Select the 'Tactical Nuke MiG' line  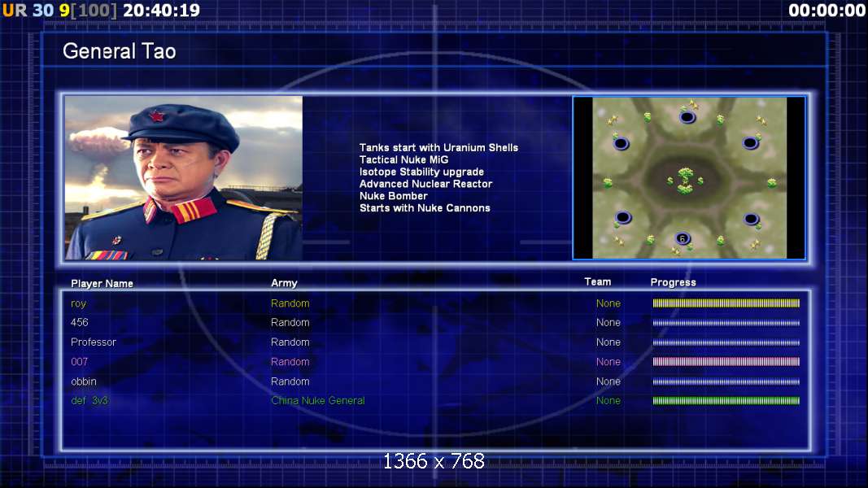(x=403, y=160)
